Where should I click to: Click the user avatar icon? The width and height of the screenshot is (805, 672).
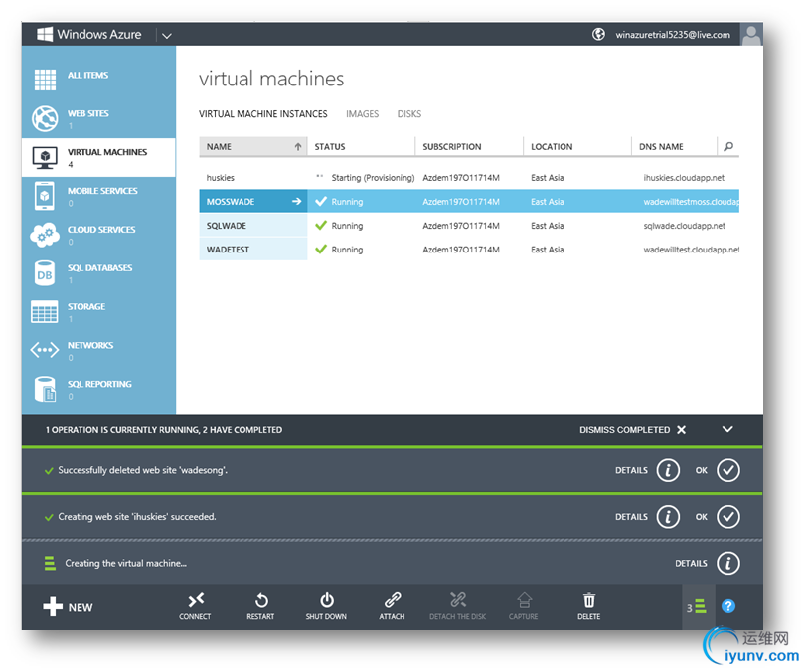click(x=751, y=35)
